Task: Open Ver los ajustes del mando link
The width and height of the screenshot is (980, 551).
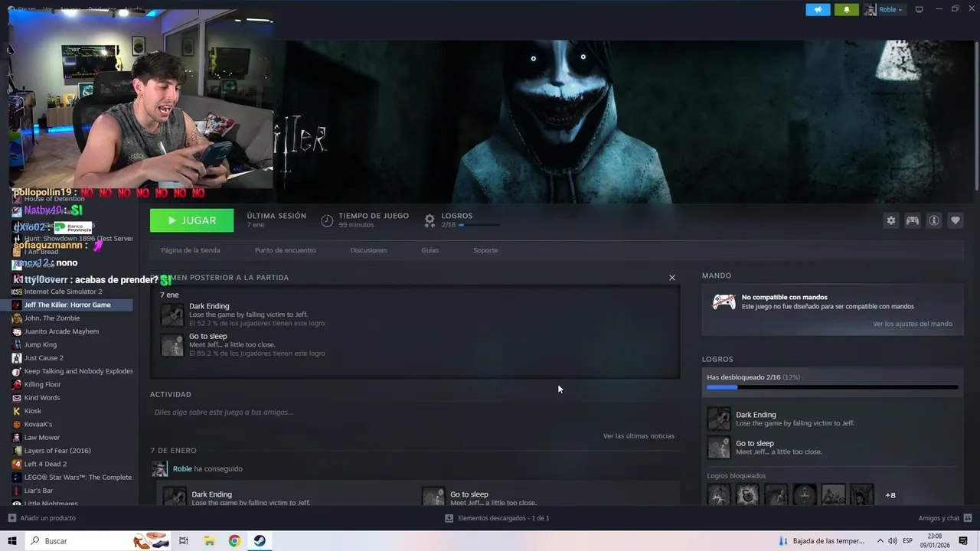Action: 913,324
